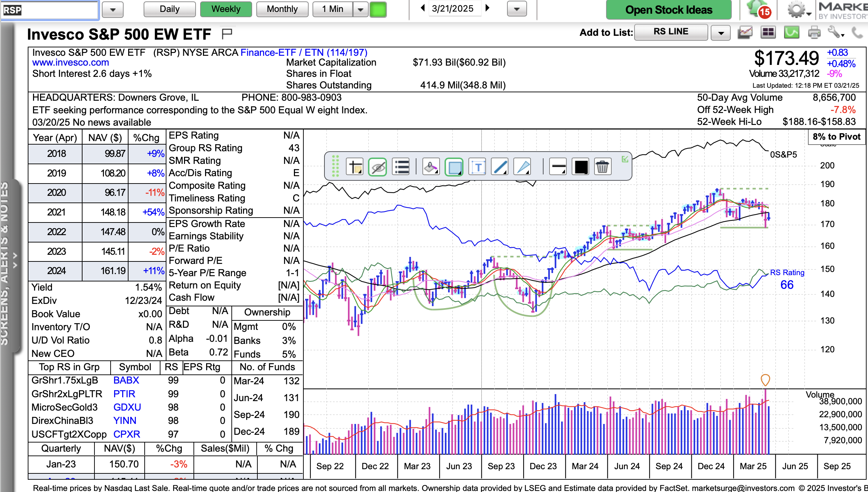Image resolution: width=868 pixels, height=492 pixels.
Task: Toggle hide drawings eye icon
Action: click(377, 167)
